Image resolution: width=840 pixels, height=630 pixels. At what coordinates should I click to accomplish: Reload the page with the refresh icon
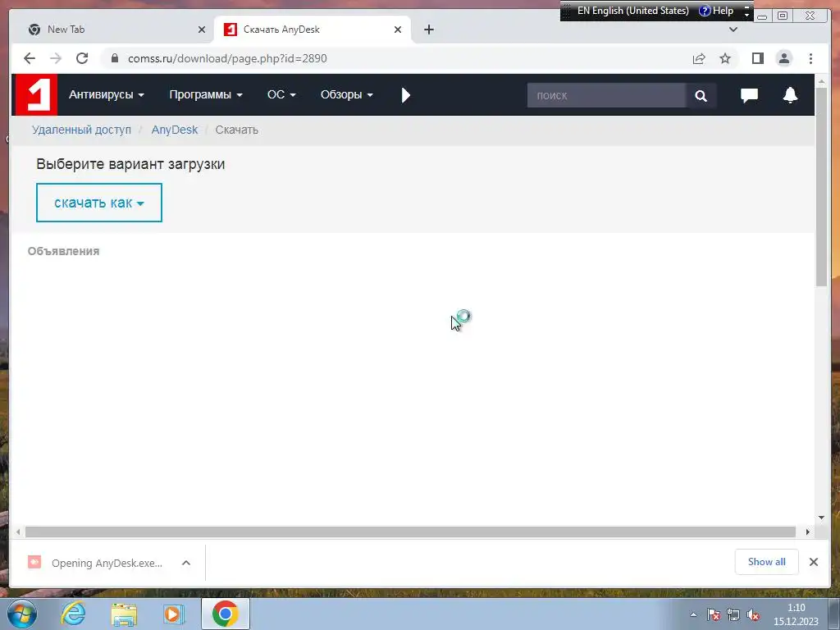(x=82, y=58)
